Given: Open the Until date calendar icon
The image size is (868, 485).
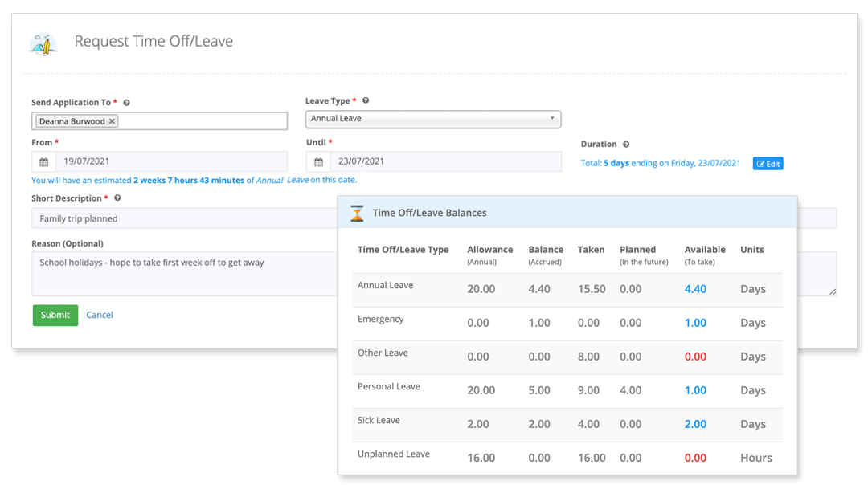Looking at the screenshot, I should click(x=318, y=161).
